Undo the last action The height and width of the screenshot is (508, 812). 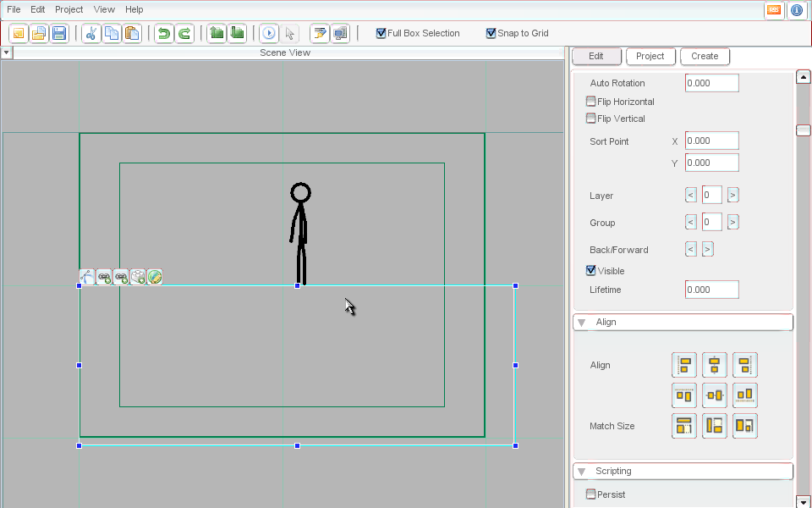click(x=163, y=34)
